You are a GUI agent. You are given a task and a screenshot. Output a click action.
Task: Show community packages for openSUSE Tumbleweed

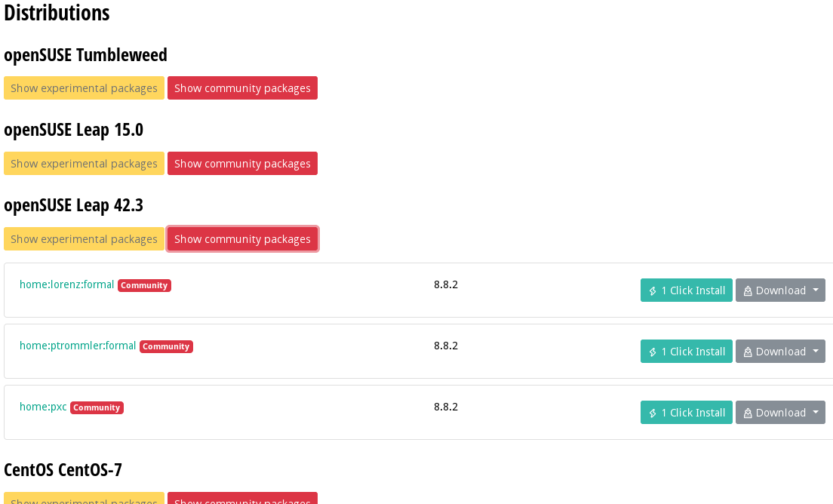(x=242, y=88)
